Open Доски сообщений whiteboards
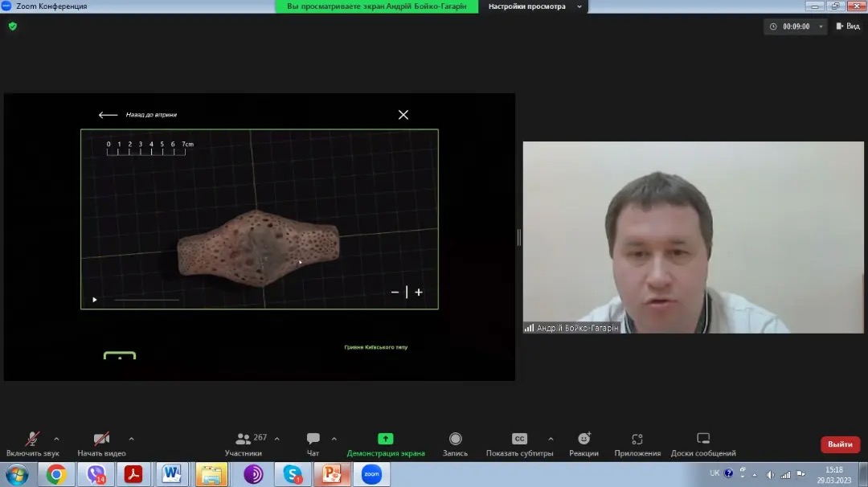 [x=703, y=440]
